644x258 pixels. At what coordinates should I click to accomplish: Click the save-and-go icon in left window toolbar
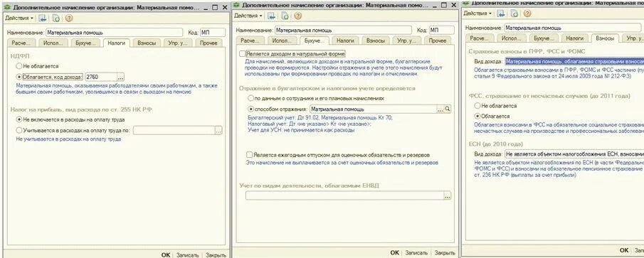point(43,18)
